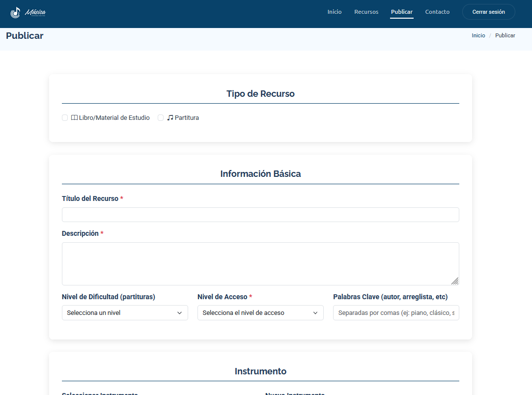Go to Inicio in the navigation bar
The height and width of the screenshot is (395, 532).
click(335, 12)
